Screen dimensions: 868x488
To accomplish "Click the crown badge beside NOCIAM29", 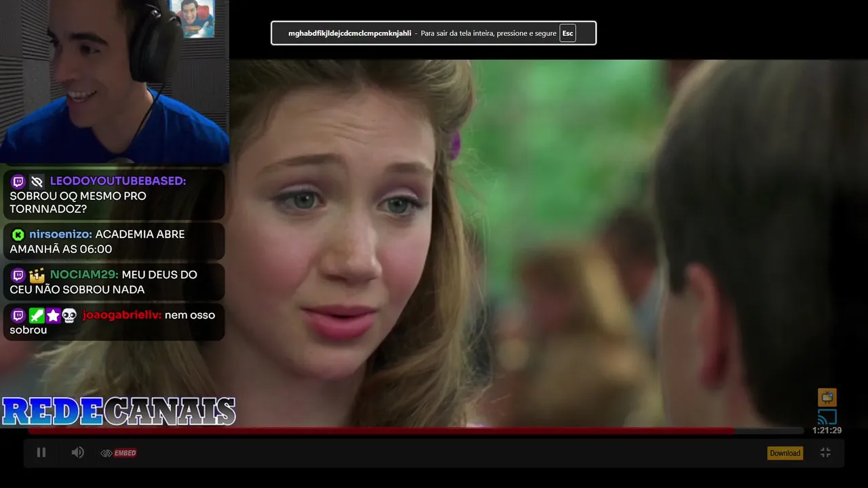I will (37, 275).
